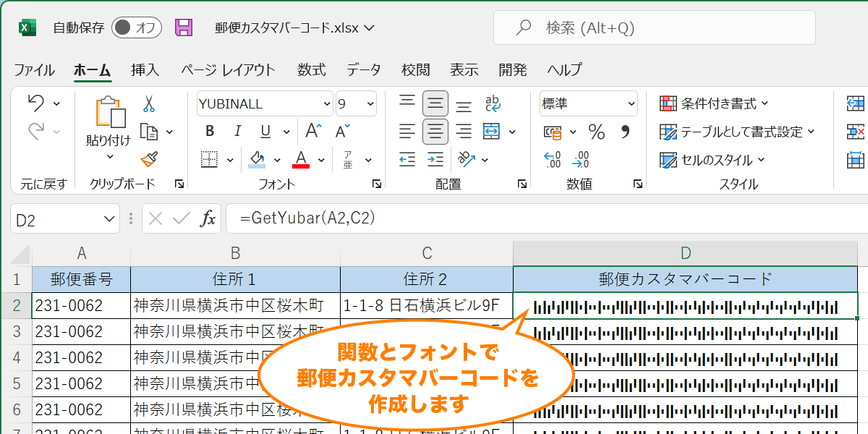The image size is (868, 434).
Task: Toggle Bold formatting
Action: (210, 131)
